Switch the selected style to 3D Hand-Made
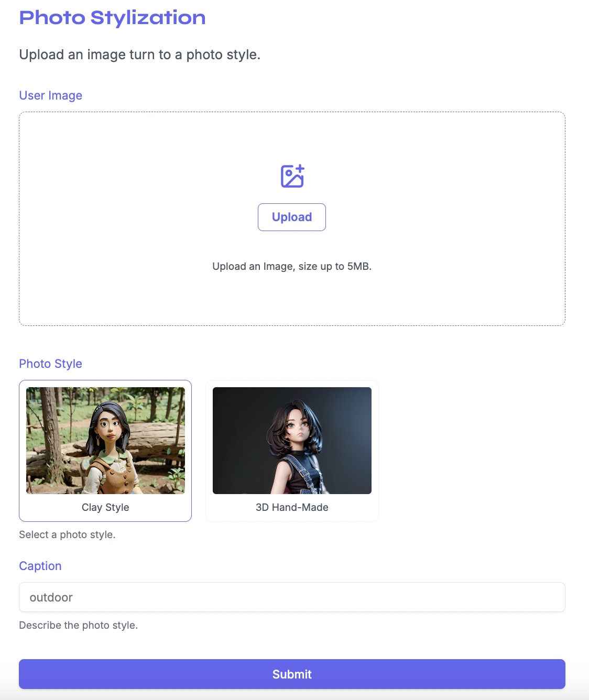The image size is (589, 700). point(292,451)
